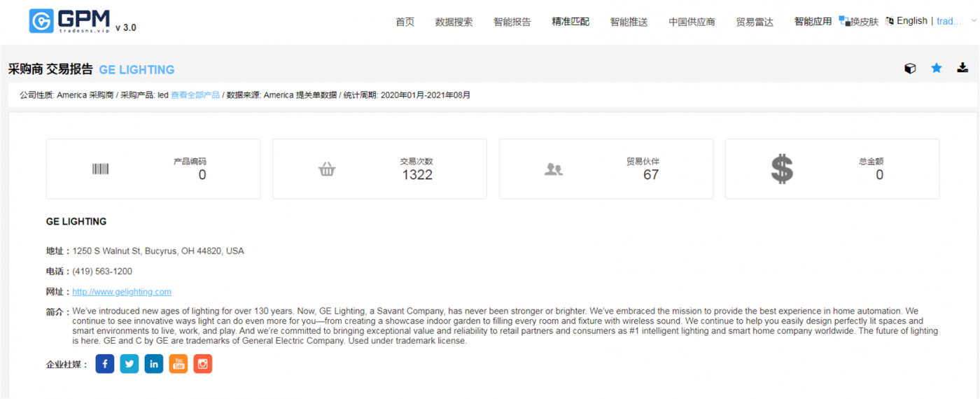The width and height of the screenshot is (980, 399).
Task: Click the 贸易伙伴 67 card
Action: pos(606,169)
